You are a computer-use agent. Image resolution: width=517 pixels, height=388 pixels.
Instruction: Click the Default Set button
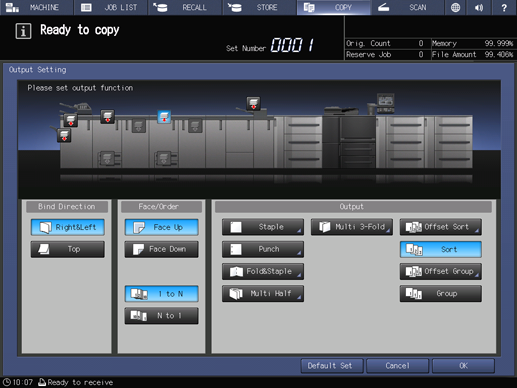pyautogui.click(x=332, y=366)
